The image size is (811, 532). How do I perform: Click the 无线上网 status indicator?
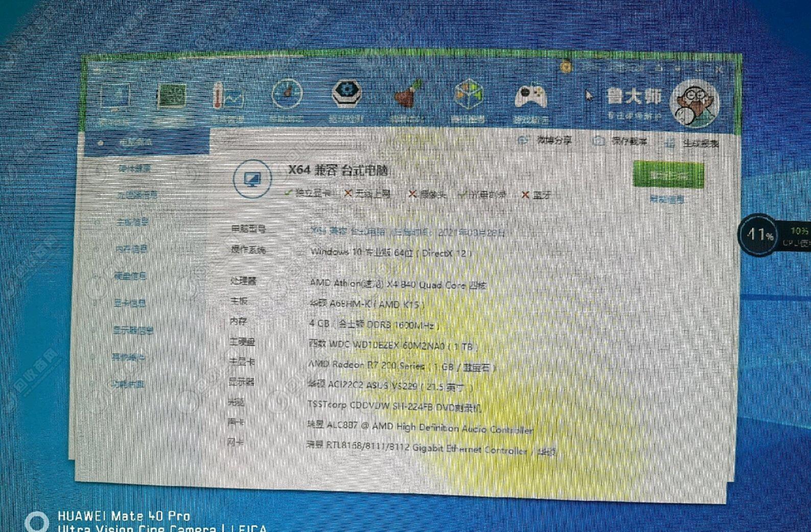(x=368, y=193)
